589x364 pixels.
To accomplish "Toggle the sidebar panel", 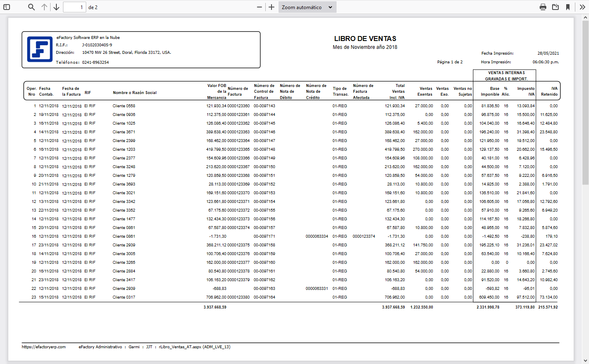I will tap(7, 7).
